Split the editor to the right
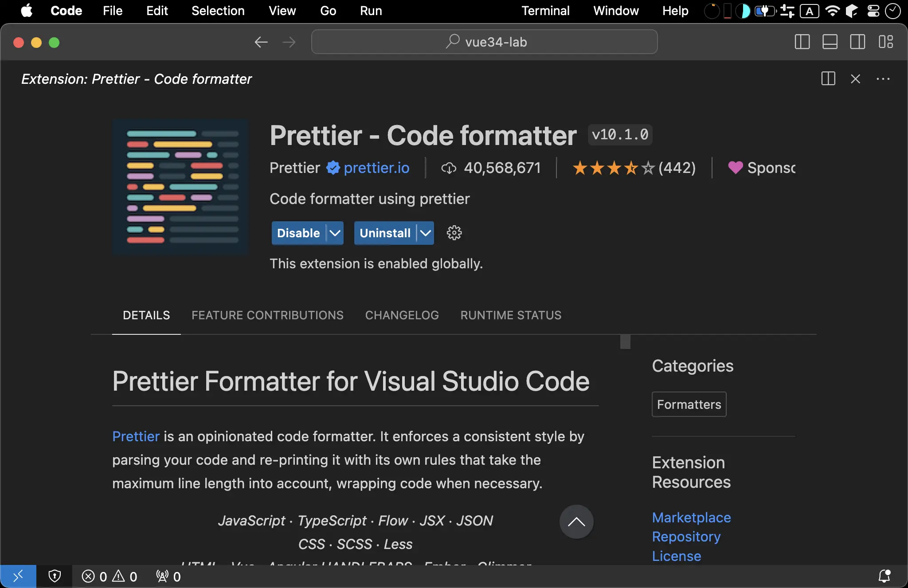Screen dimensions: 908x588 click(828, 79)
